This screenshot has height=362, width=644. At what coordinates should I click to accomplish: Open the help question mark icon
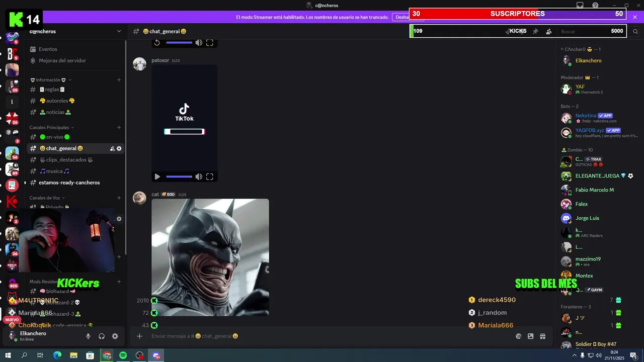pyautogui.click(x=596, y=6)
